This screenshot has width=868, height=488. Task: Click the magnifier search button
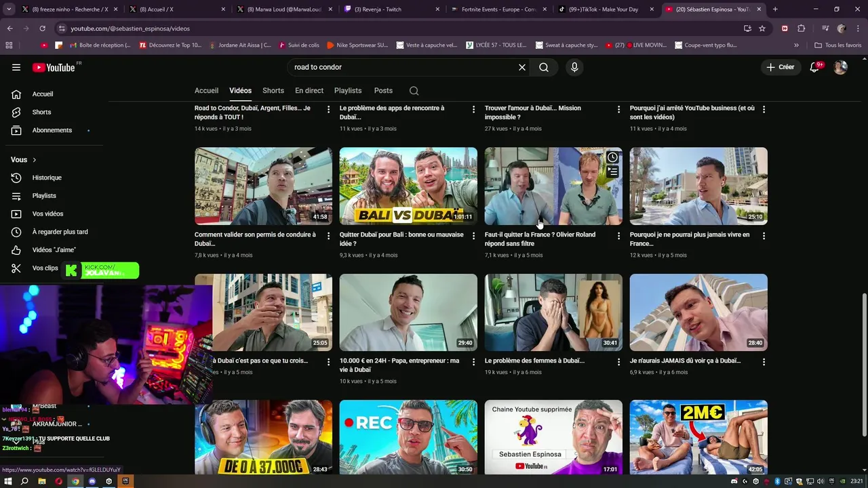[544, 67]
